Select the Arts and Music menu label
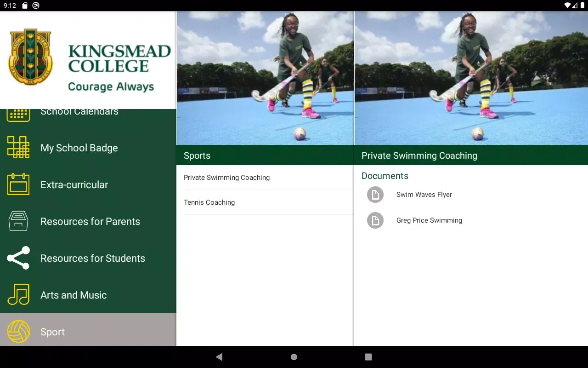Image resolution: width=588 pixels, height=368 pixels. (x=73, y=295)
